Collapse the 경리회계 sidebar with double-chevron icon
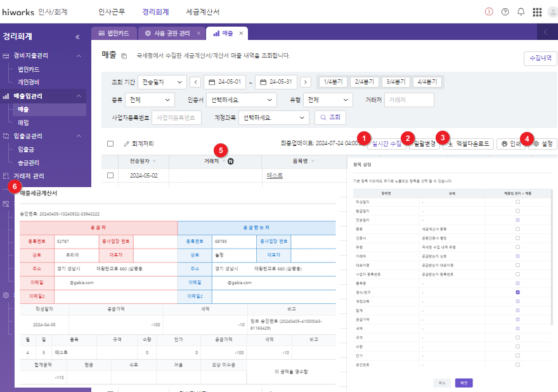 coord(77,37)
